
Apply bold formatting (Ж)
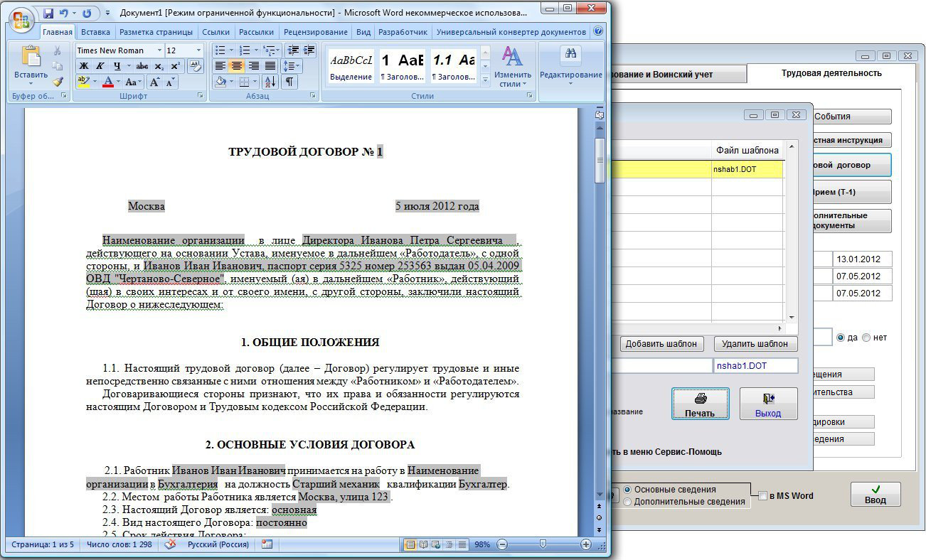click(x=83, y=66)
